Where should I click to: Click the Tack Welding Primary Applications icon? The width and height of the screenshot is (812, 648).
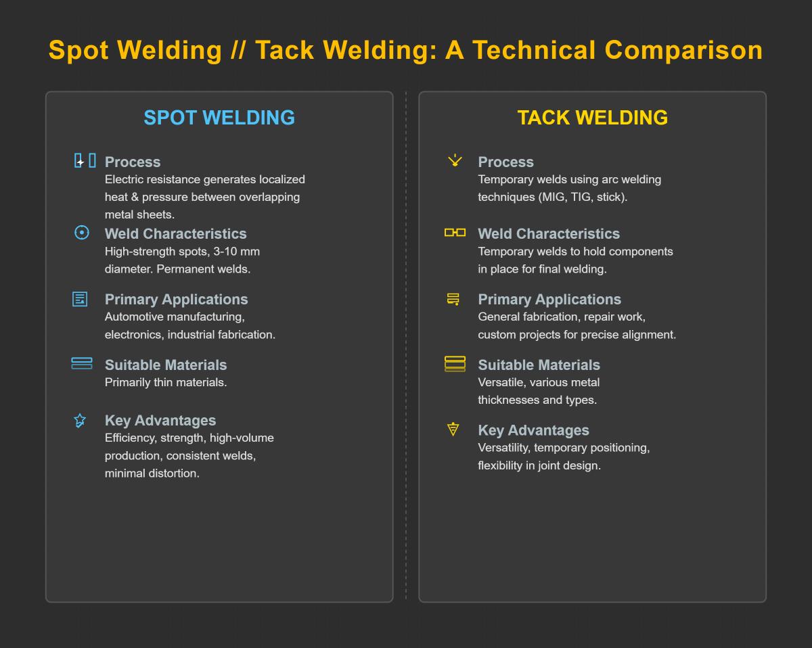pyautogui.click(x=453, y=299)
